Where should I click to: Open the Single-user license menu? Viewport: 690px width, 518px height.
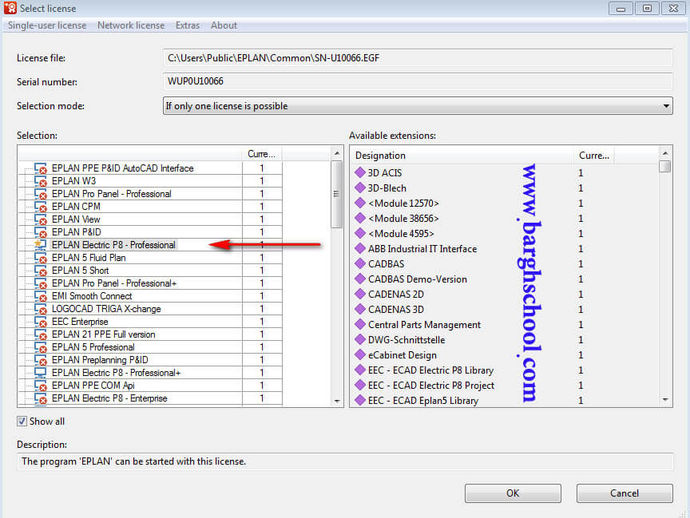(47, 26)
